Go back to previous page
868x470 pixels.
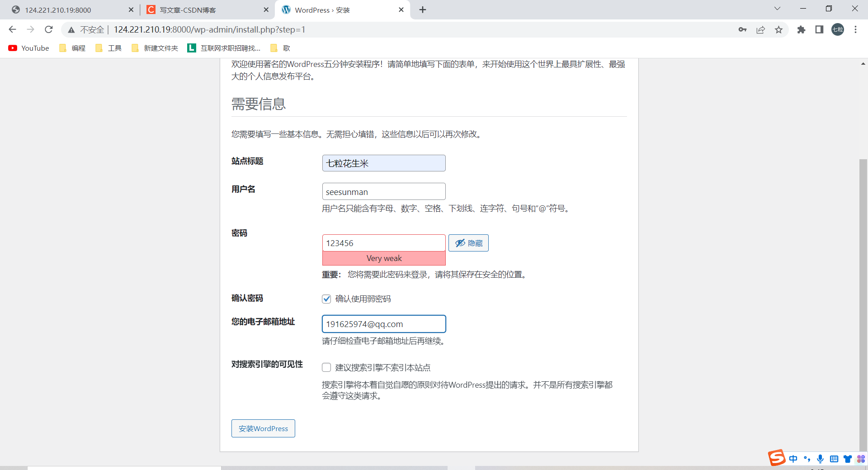[x=12, y=29]
